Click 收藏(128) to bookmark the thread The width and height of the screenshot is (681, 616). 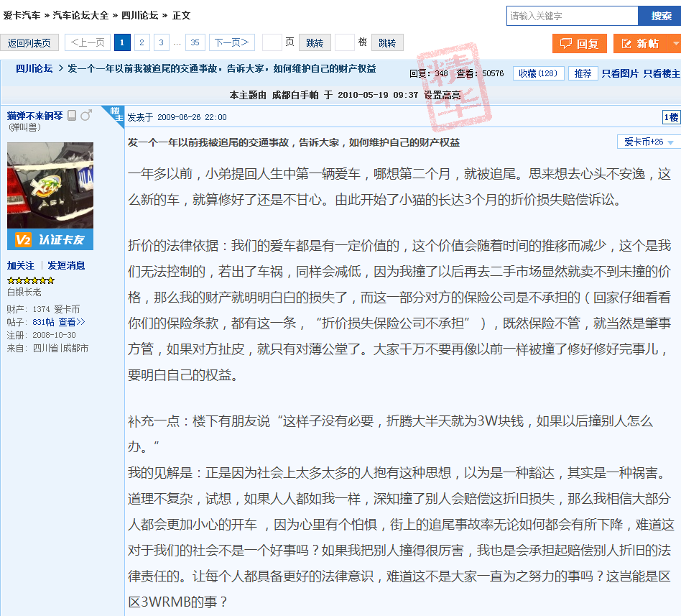pyautogui.click(x=538, y=73)
